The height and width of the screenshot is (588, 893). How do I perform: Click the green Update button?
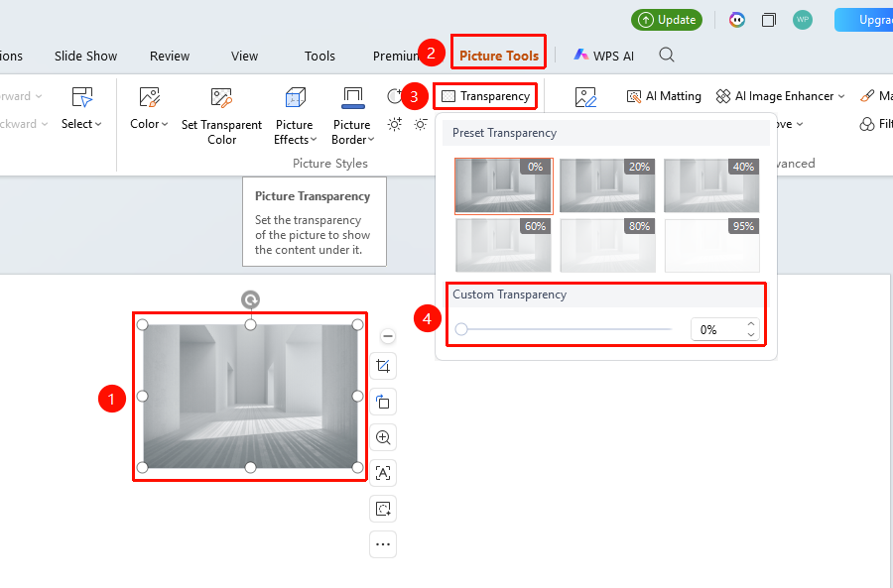(x=667, y=20)
